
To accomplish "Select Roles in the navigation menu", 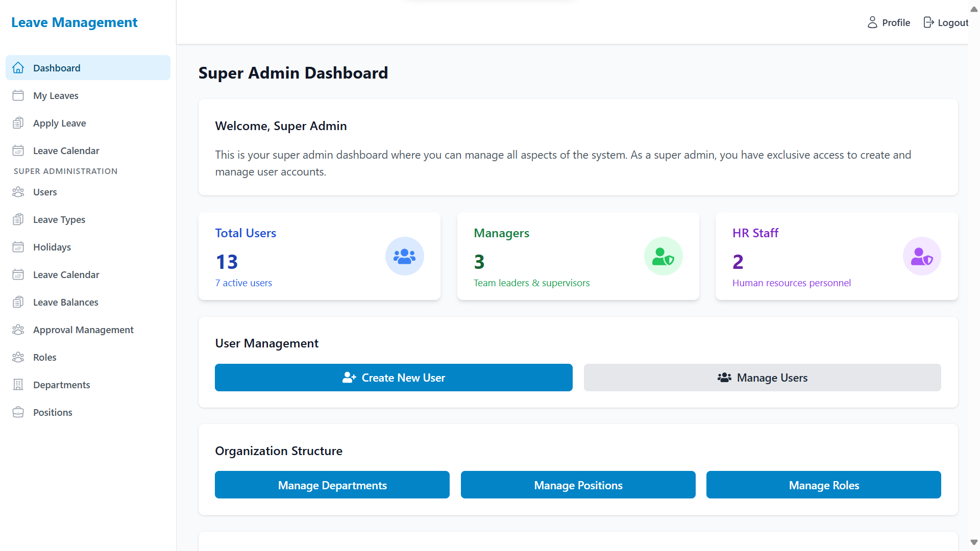I will coord(44,357).
